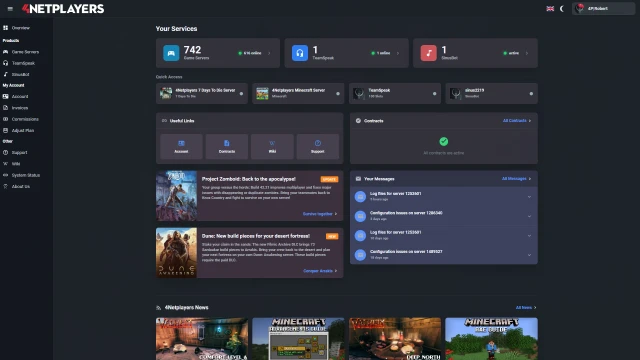640x360 pixels.
Task: Click the blue gamepad Game Servers card icon
Action: pyautogui.click(x=171, y=53)
